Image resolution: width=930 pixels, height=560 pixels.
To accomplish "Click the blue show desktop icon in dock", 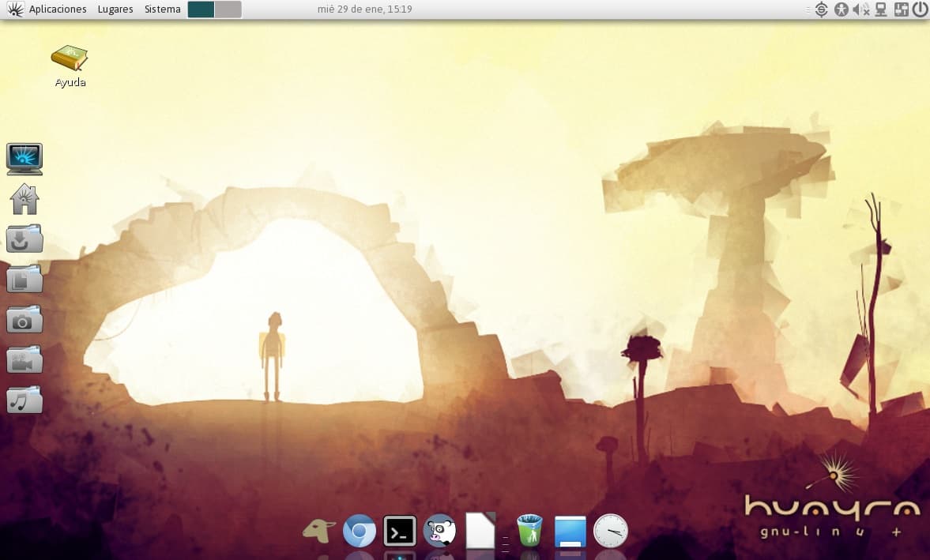I will coord(570,531).
